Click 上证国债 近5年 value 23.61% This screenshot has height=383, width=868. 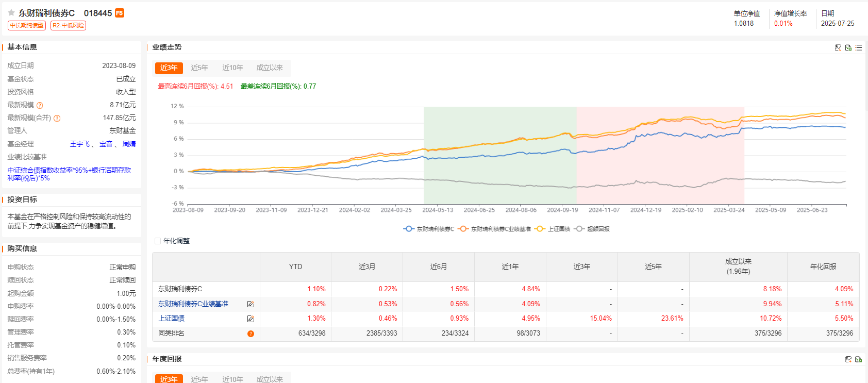[672, 319]
